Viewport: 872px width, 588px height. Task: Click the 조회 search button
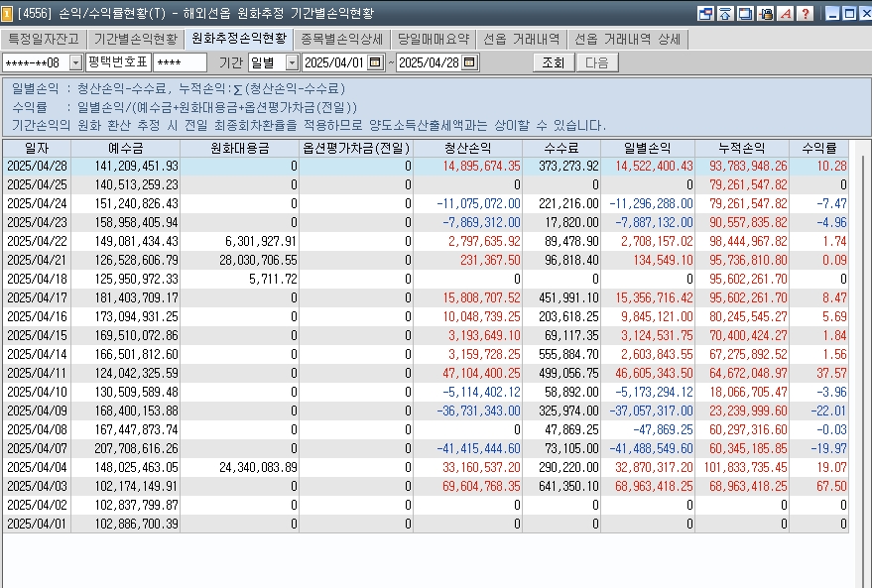pyautogui.click(x=554, y=62)
